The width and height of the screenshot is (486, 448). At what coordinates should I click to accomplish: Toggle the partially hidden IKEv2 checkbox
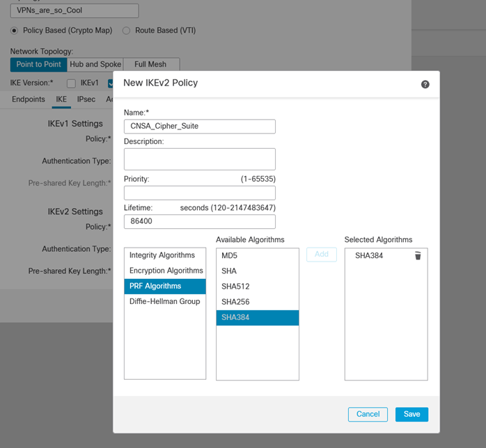pos(110,83)
